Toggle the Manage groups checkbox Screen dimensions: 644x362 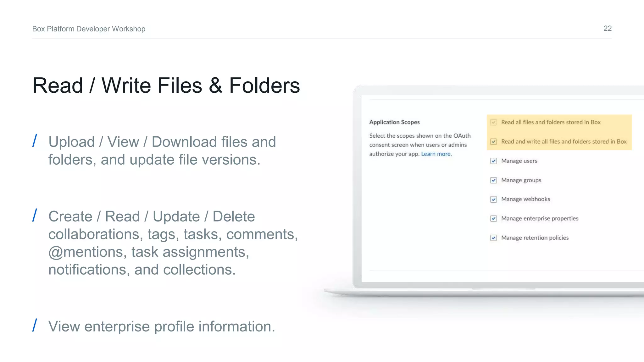tap(493, 180)
